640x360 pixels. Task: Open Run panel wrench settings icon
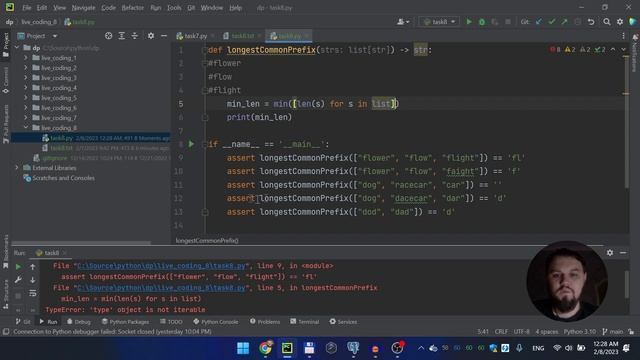[18, 280]
